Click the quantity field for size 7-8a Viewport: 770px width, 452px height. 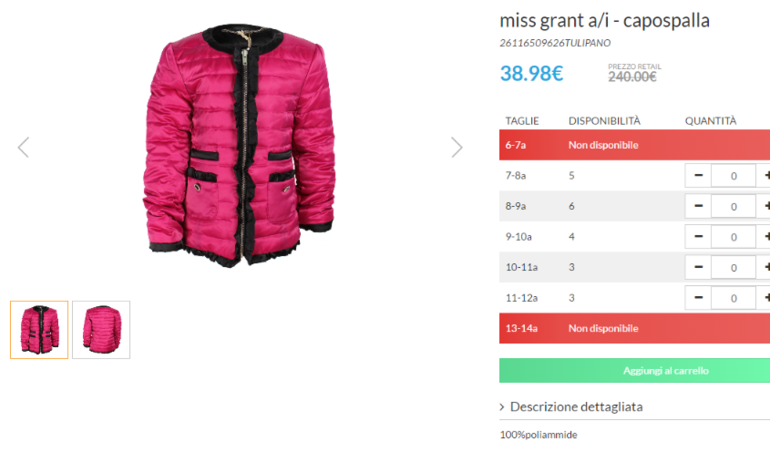pyautogui.click(x=733, y=176)
